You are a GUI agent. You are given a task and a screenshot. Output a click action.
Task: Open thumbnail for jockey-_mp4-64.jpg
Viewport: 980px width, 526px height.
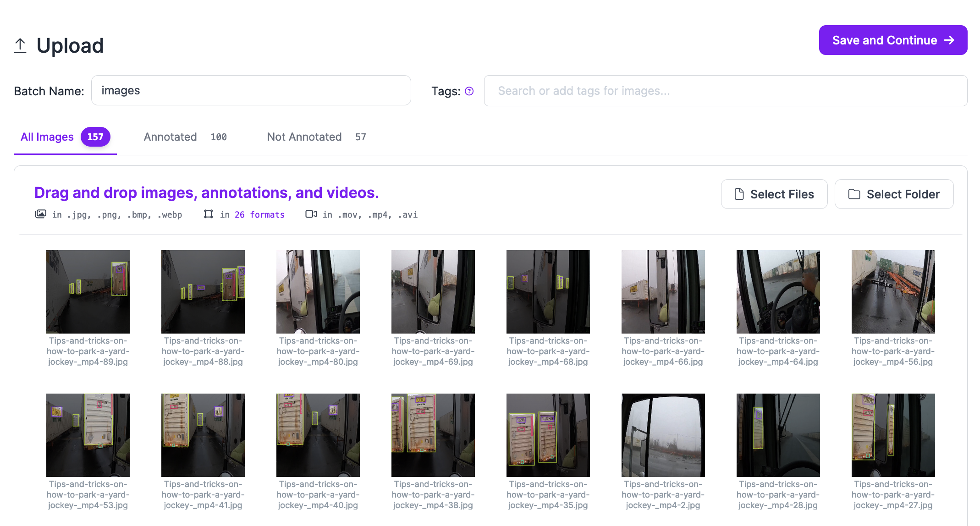(778, 292)
